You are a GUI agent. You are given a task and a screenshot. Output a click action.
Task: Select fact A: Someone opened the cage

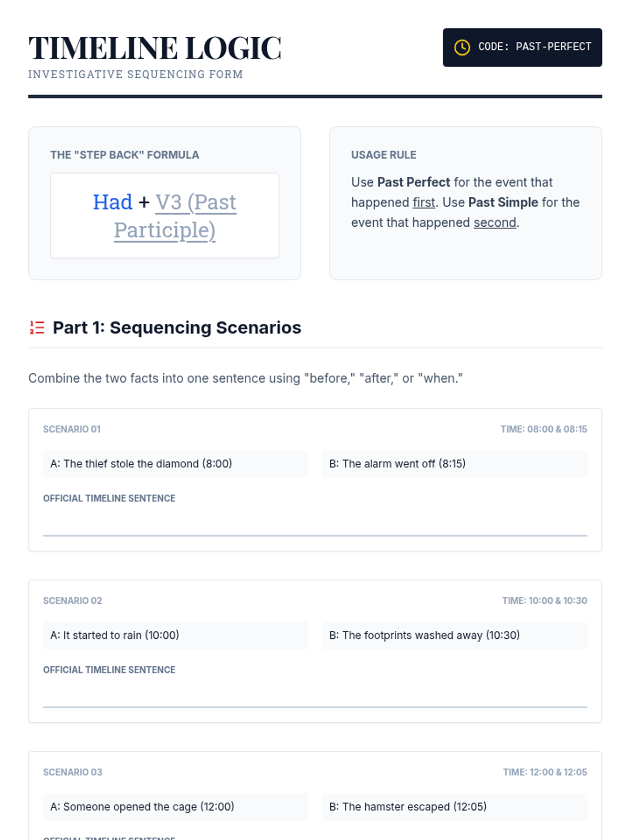[175, 807]
